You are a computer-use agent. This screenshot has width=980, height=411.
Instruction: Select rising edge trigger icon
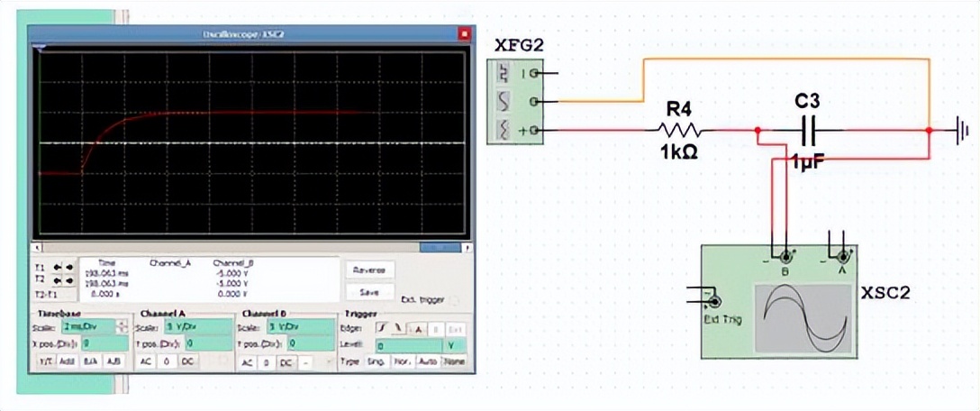[382, 328]
